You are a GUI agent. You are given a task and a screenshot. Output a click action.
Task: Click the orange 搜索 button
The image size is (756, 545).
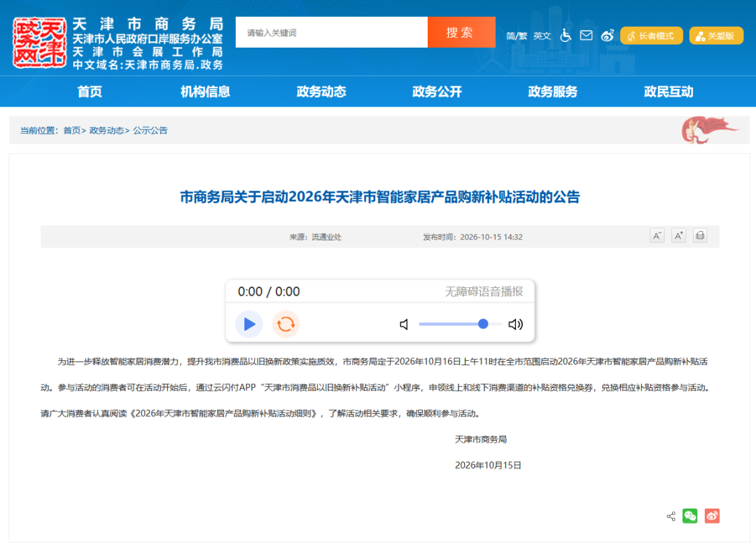(x=461, y=32)
